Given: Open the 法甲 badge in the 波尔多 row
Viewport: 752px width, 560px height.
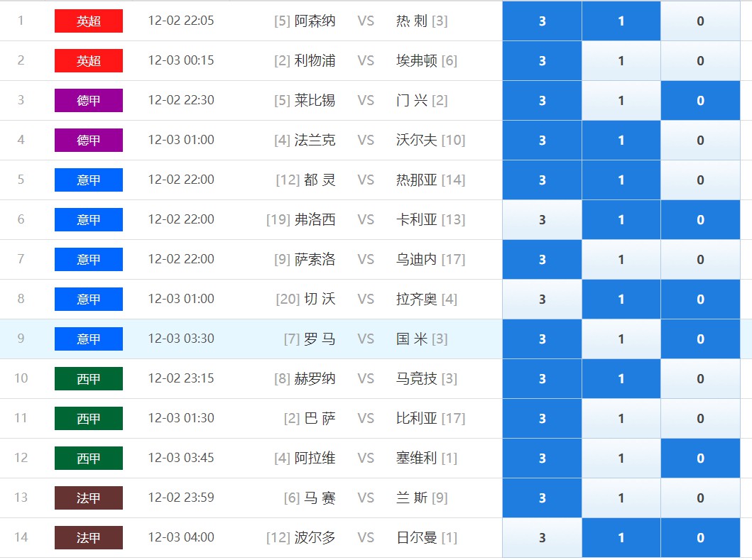Looking at the screenshot, I should pos(89,538).
